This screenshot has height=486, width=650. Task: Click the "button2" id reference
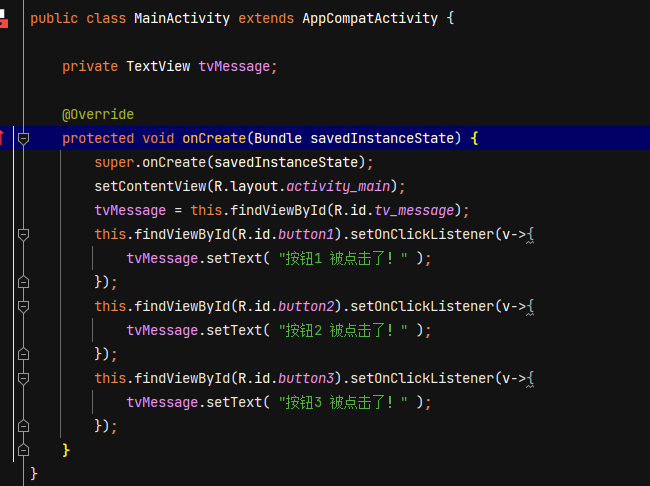[306, 306]
